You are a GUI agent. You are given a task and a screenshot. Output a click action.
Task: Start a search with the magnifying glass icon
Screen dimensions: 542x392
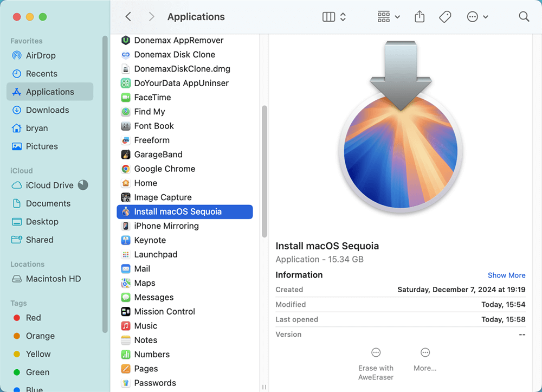524,17
